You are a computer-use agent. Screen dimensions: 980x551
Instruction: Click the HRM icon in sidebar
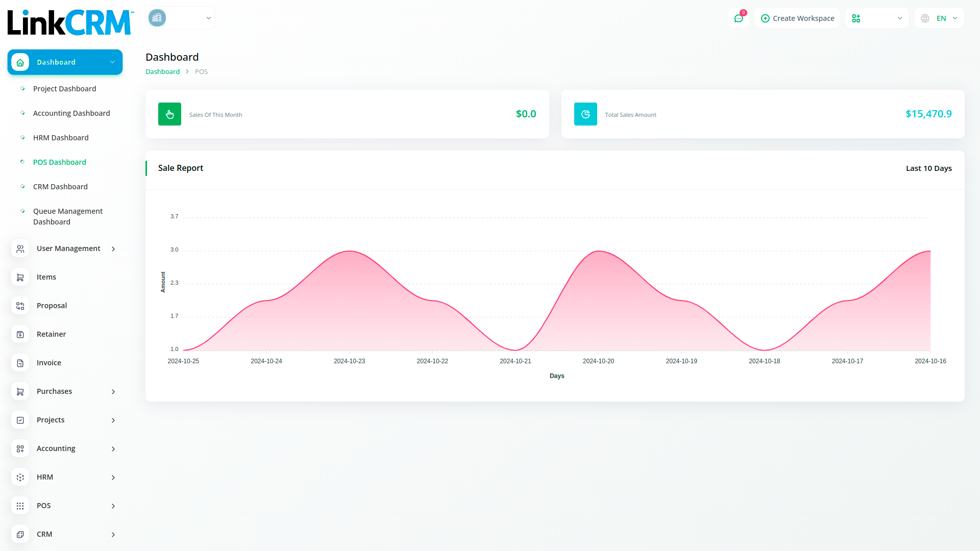click(20, 477)
